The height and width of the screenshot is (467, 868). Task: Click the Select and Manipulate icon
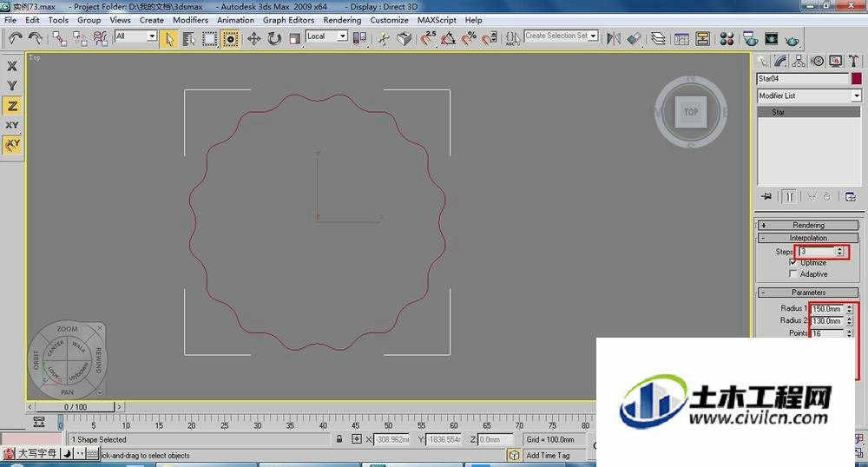pyautogui.click(x=384, y=39)
